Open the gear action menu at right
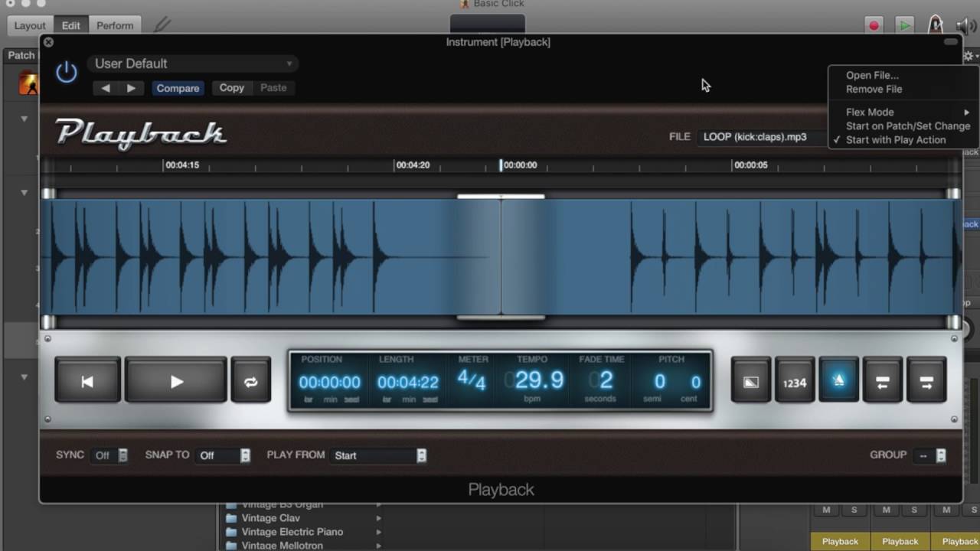The image size is (980, 551). coord(969,56)
